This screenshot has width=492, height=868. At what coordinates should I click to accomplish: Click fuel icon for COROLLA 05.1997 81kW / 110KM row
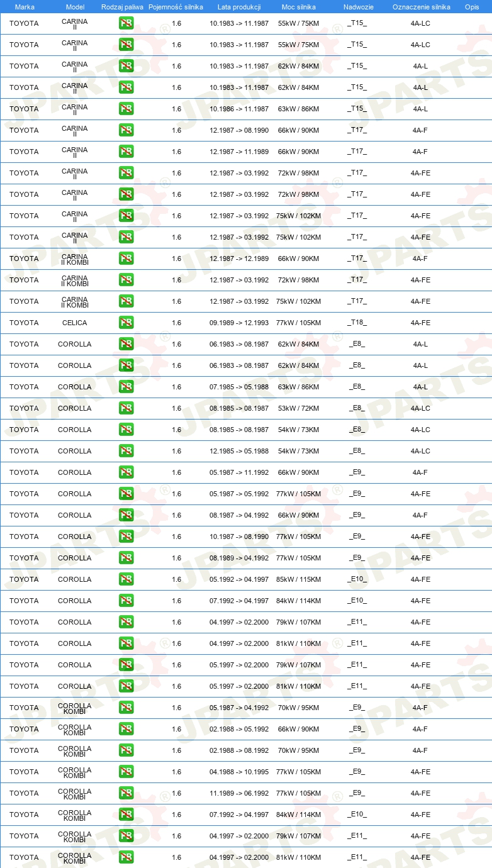coord(126,686)
